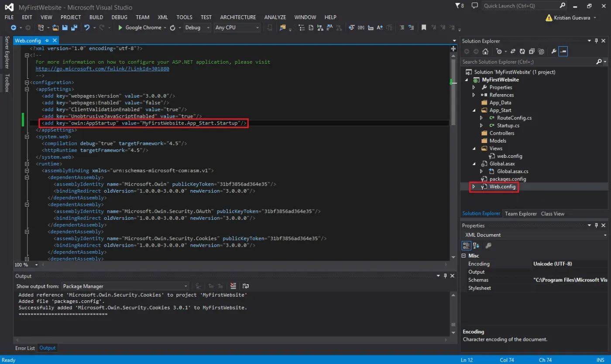Screen dimensions: 611x364
Task: Open Show output from Package Manager dropdown
Action: tap(125, 286)
